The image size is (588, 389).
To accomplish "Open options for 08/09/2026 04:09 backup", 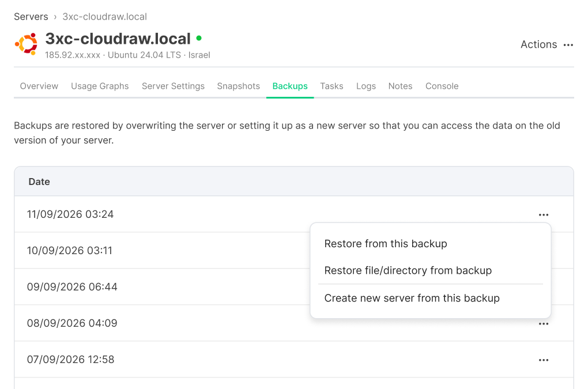I will click(544, 324).
